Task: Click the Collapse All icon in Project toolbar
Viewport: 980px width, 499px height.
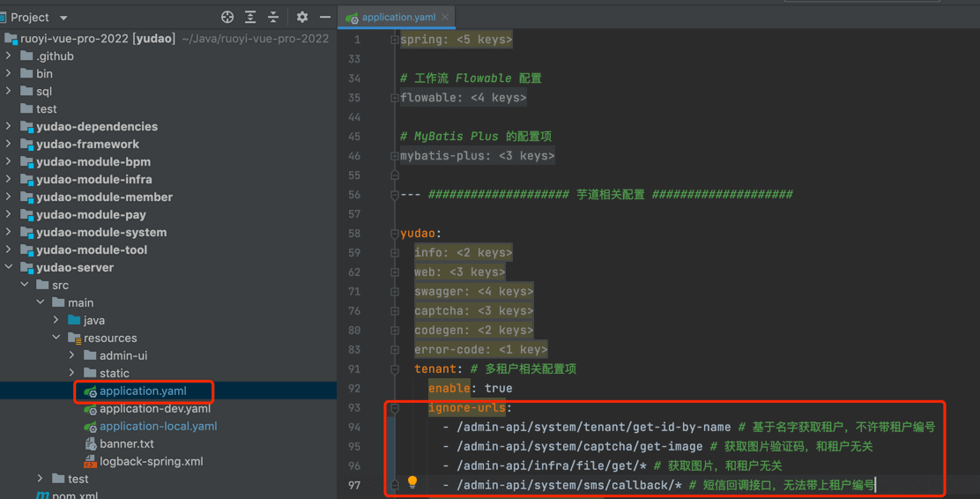Action: click(273, 17)
